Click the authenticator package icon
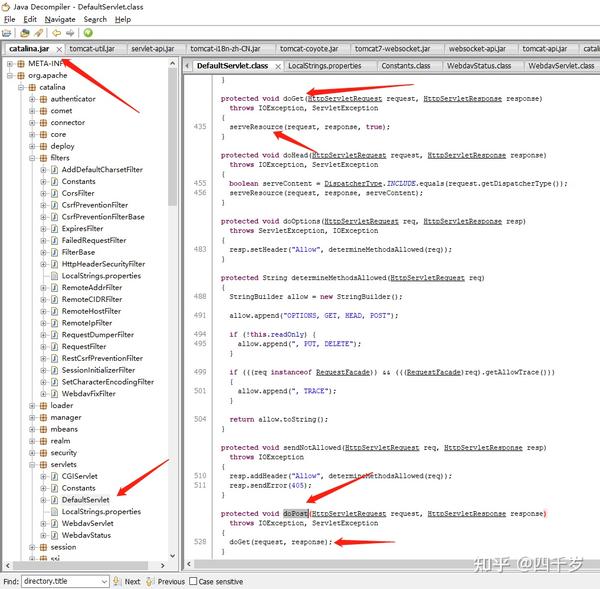 pyautogui.click(x=43, y=99)
